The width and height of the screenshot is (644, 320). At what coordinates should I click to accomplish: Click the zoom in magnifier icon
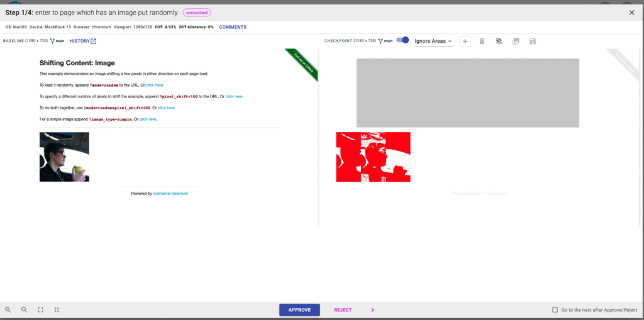coord(8,310)
